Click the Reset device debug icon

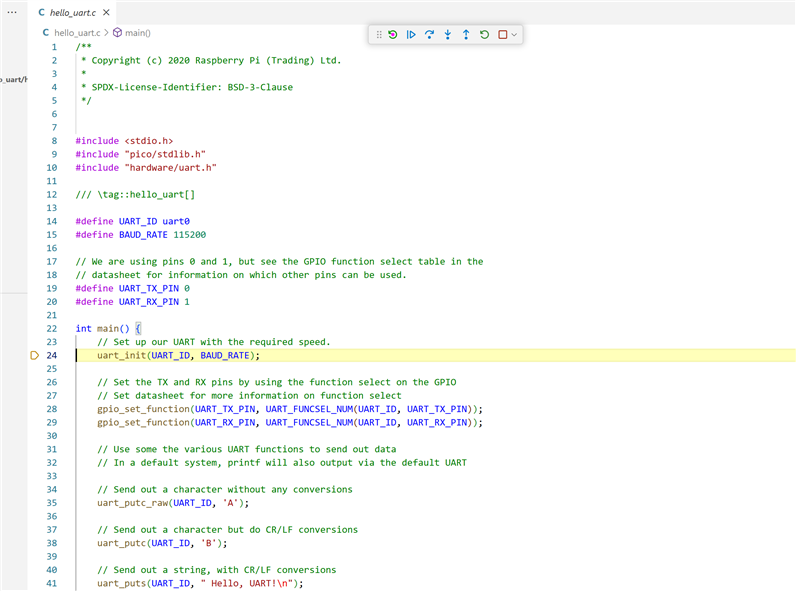click(x=393, y=35)
